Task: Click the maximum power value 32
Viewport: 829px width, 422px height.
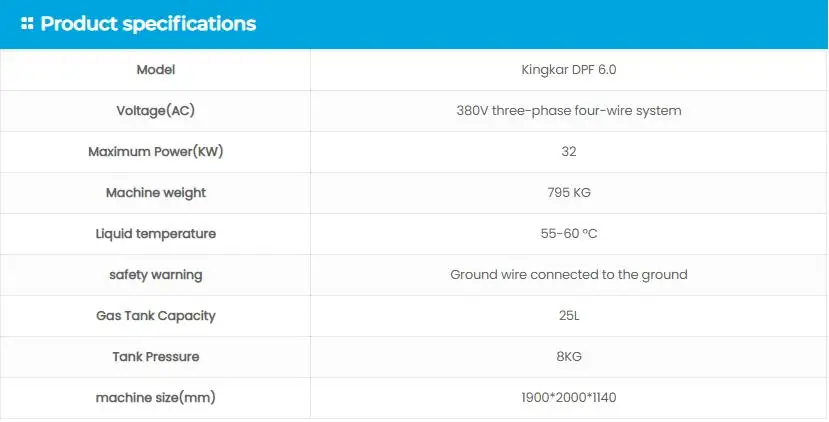Action: [x=569, y=152]
